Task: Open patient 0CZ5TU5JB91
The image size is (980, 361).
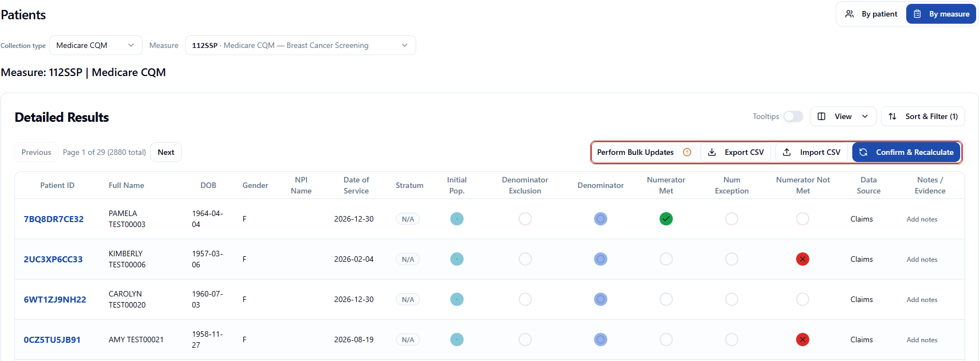Action: pyautogui.click(x=52, y=340)
